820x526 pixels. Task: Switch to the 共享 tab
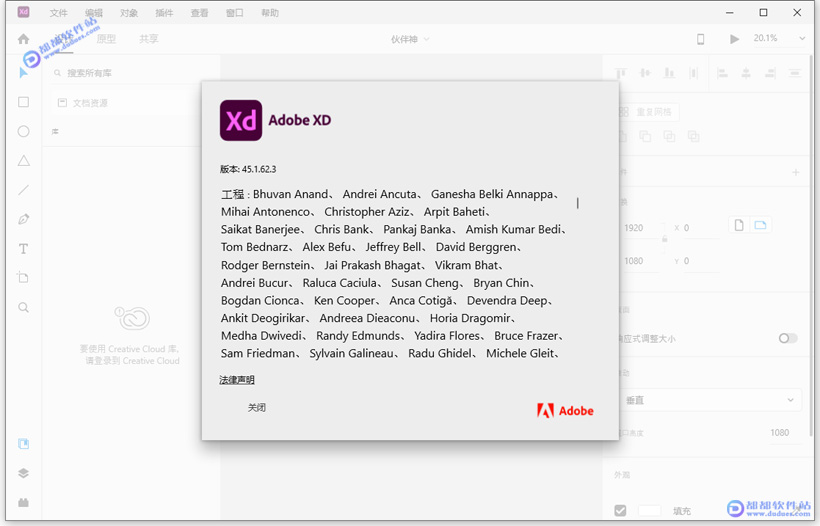(x=149, y=39)
